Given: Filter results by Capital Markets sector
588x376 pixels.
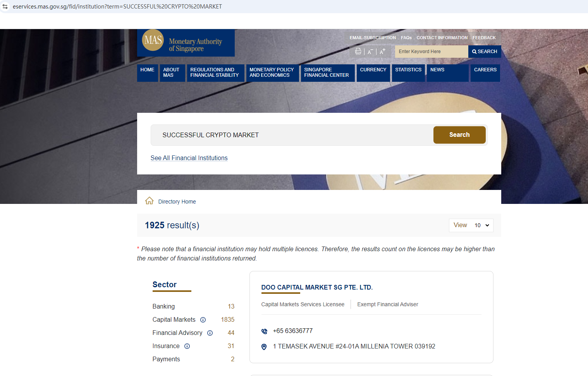Looking at the screenshot, I should (x=174, y=320).
